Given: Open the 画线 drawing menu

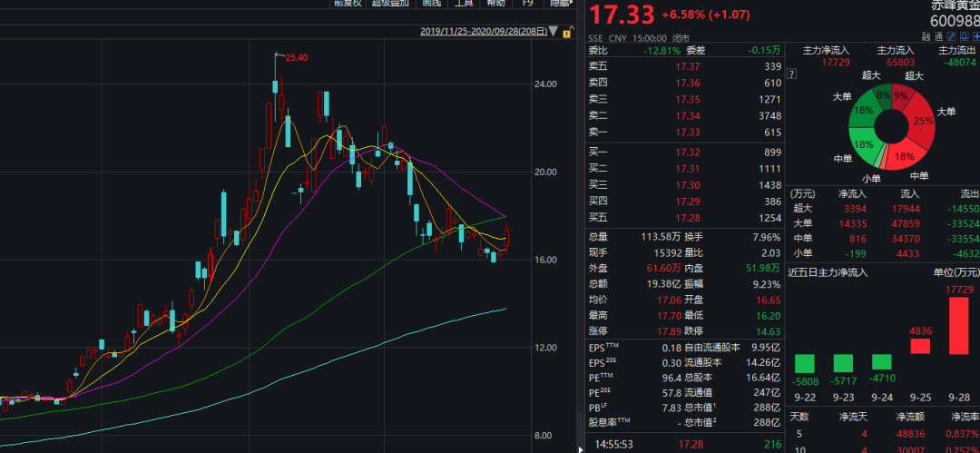Looking at the screenshot, I should [x=431, y=3].
